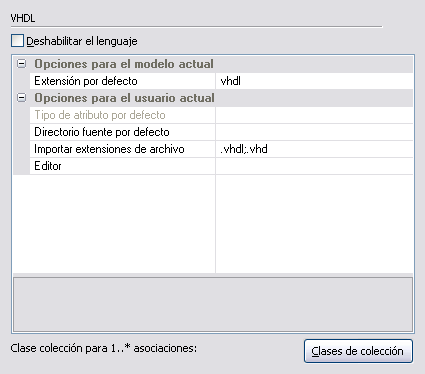Collapse Opciones para el usuario actual group

click(21, 98)
